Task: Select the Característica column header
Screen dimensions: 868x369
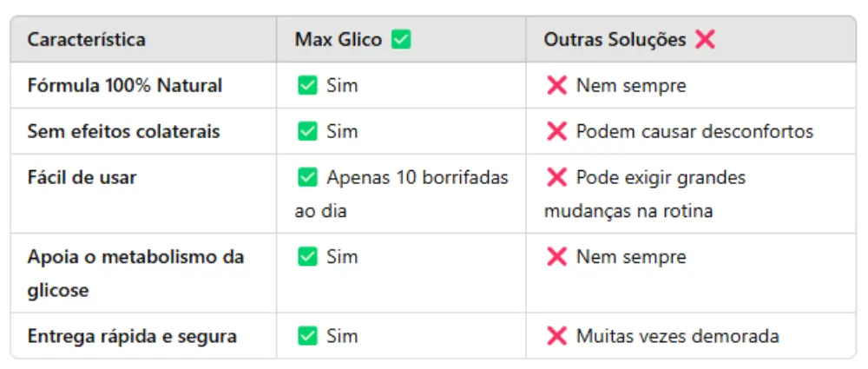Action: point(86,40)
